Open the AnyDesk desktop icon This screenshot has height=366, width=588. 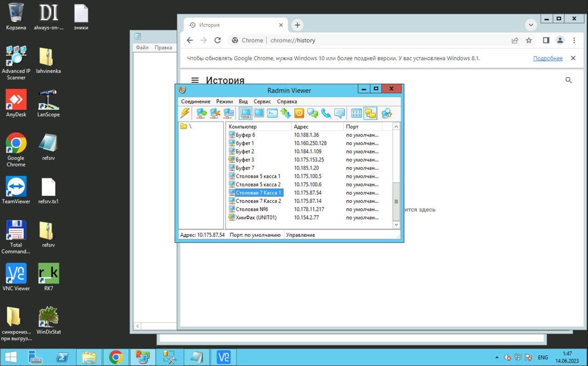[16, 103]
